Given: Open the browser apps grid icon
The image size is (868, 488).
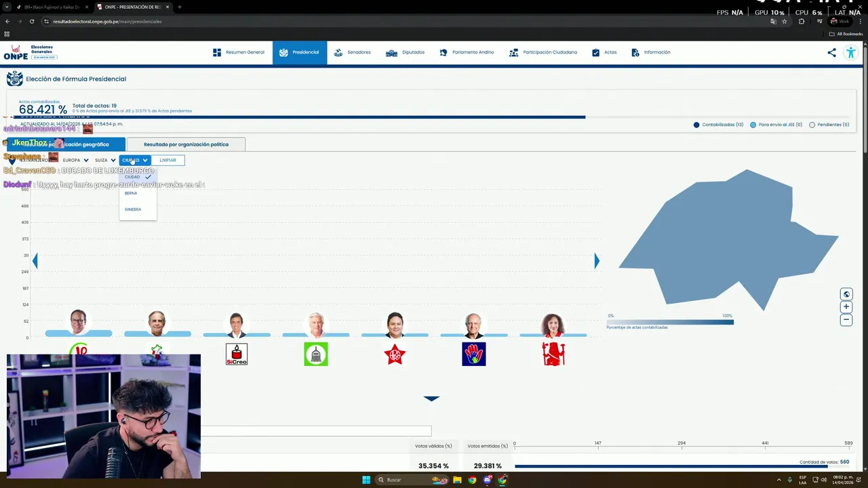Looking at the screenshot, I should pyautogui.click(x=7, y=34).
